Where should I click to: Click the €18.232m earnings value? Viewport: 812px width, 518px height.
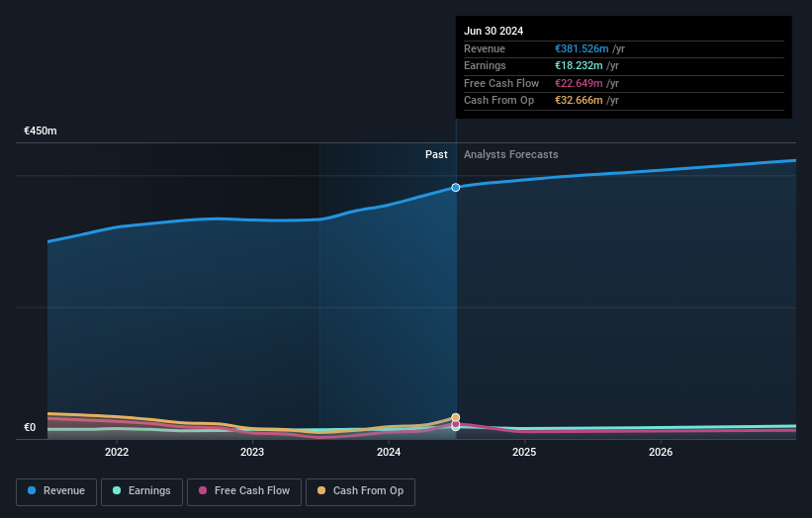pyautogui.click(x=579, y=65)
